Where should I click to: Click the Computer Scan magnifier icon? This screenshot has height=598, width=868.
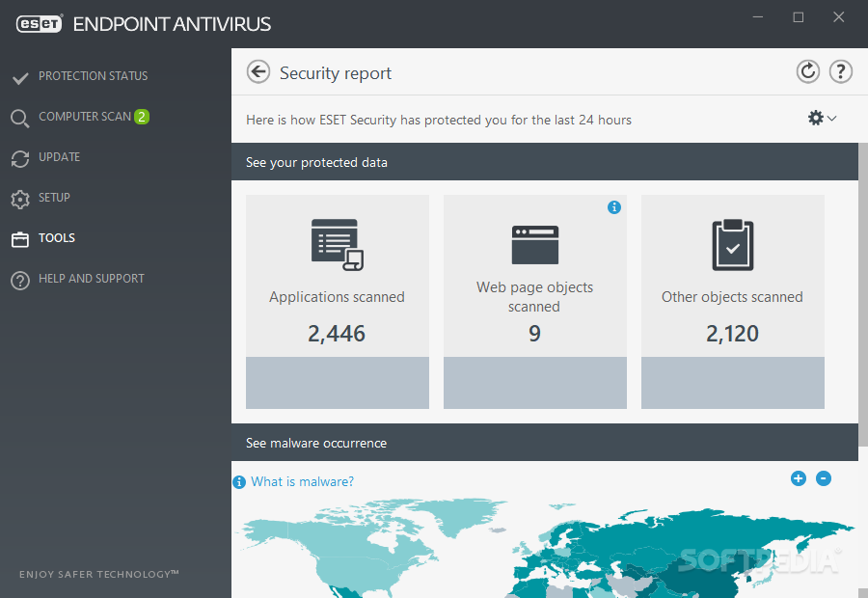(x=20, y=119)
